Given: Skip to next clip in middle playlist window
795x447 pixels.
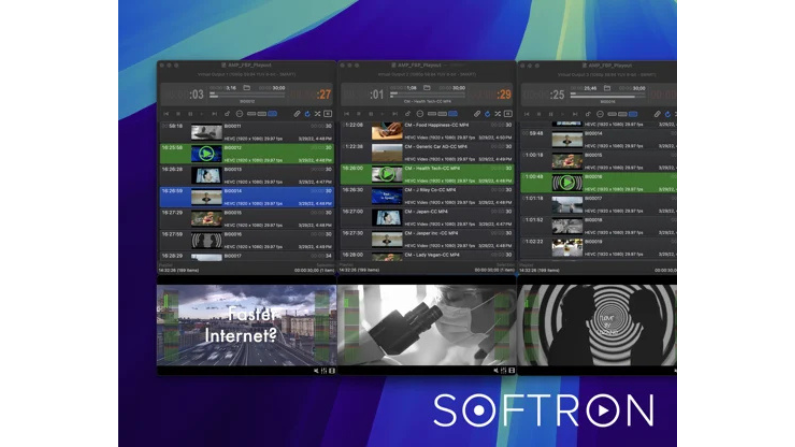Looking at the screenshot, I should click(395, 114).
